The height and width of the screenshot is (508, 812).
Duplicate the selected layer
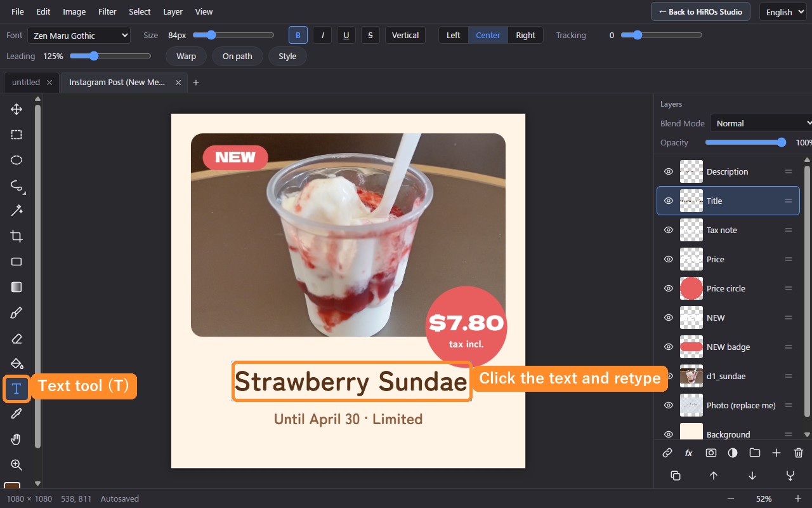pyautogui.click(x=676, y=476)
